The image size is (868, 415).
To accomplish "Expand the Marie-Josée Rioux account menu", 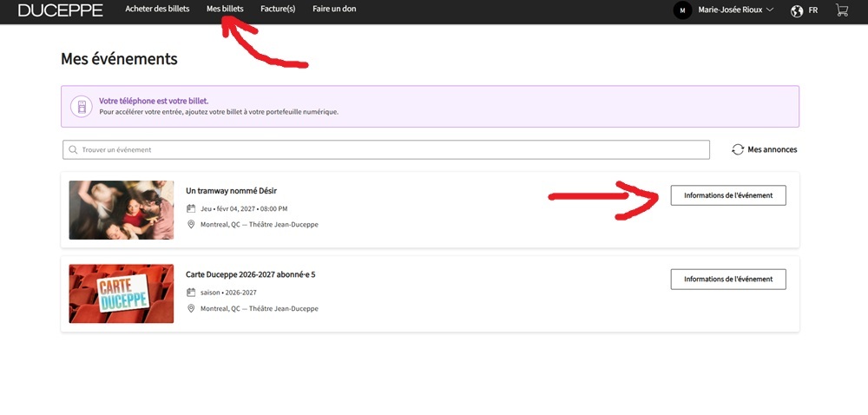I will tap(735, 10).
